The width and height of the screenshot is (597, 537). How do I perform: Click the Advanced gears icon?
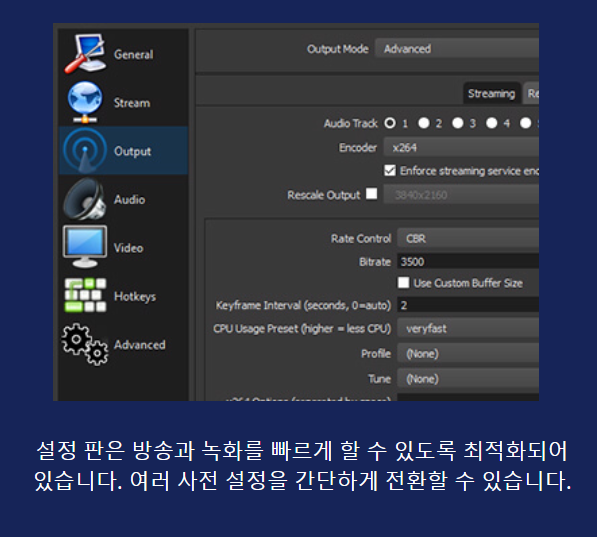tap(85, 344)
